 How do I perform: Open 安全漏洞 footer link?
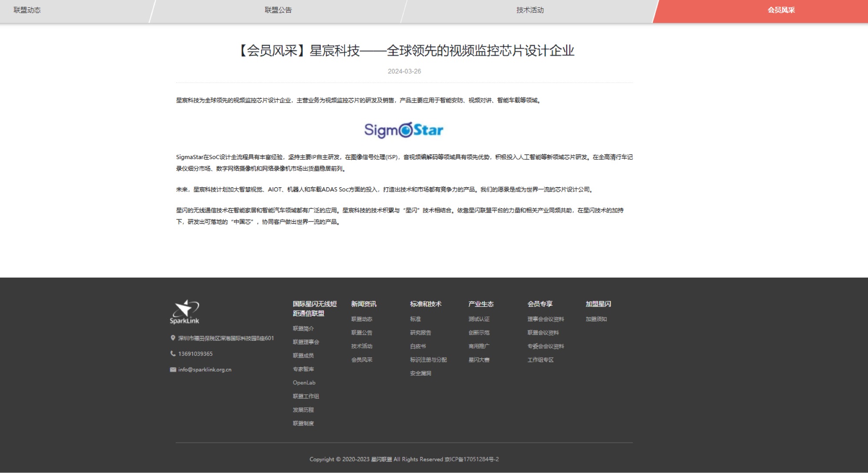[x=421, y=373]
